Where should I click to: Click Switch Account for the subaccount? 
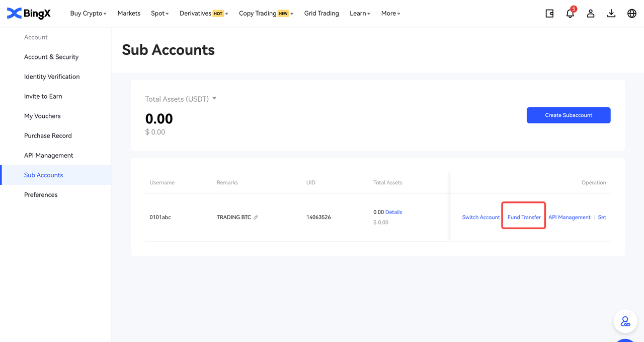pyautogui.click(x=481, y=218)
